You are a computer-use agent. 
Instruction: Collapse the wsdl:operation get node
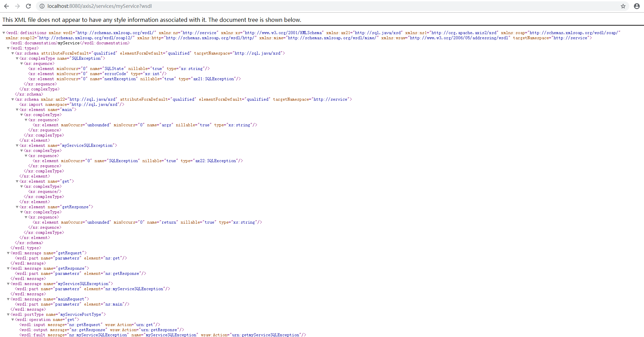tap(13, 319)
